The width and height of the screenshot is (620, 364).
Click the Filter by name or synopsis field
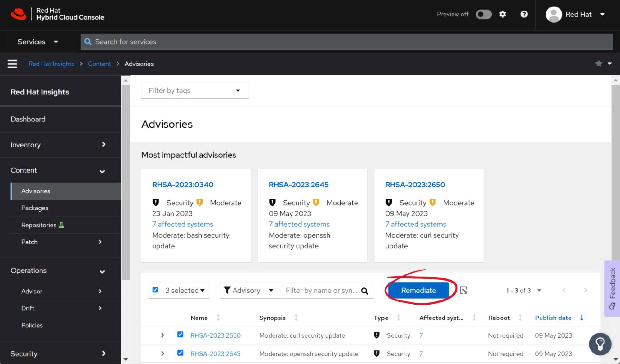322,290
